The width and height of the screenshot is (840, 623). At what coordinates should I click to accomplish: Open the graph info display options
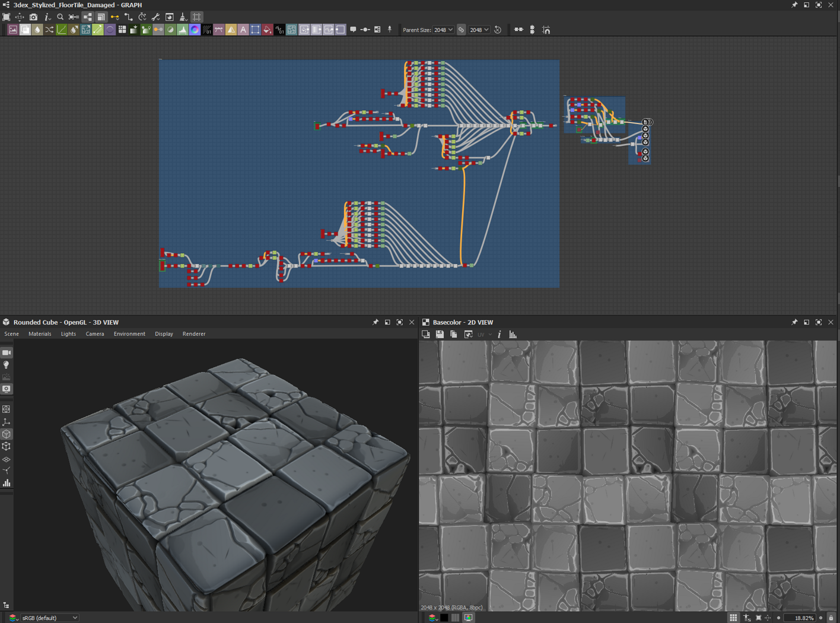point(47,17)
